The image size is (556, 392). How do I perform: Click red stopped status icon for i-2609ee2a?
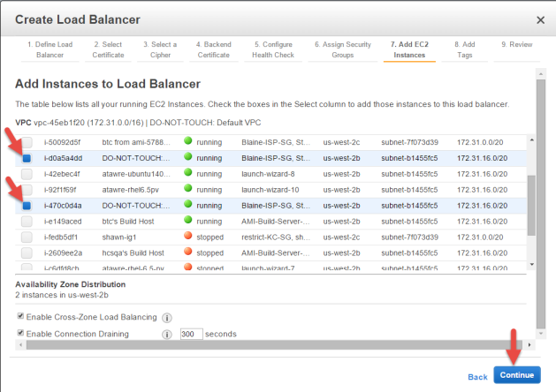[x=188, y=252]
